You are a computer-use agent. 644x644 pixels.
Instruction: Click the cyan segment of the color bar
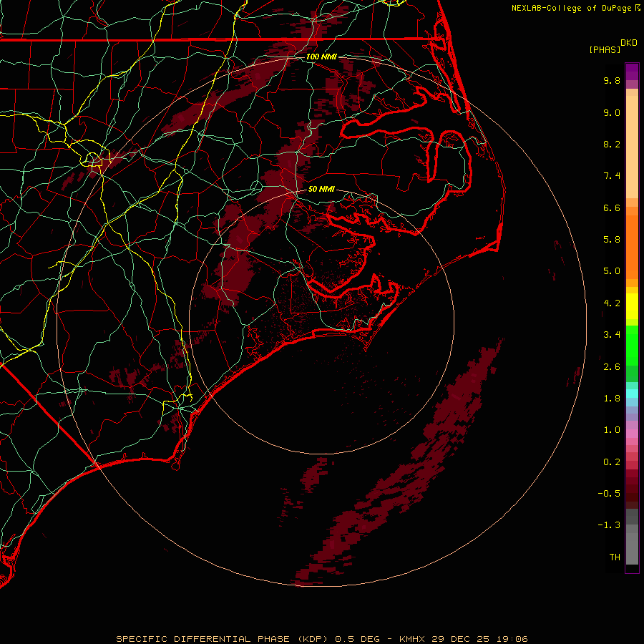point(632,394)
